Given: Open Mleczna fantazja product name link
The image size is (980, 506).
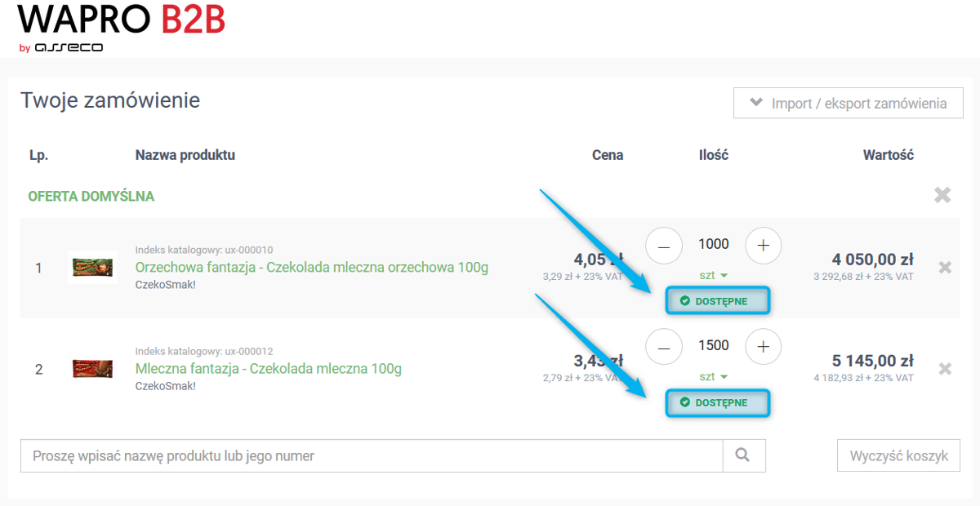Looking at the screenshot, I should [268, 368].
